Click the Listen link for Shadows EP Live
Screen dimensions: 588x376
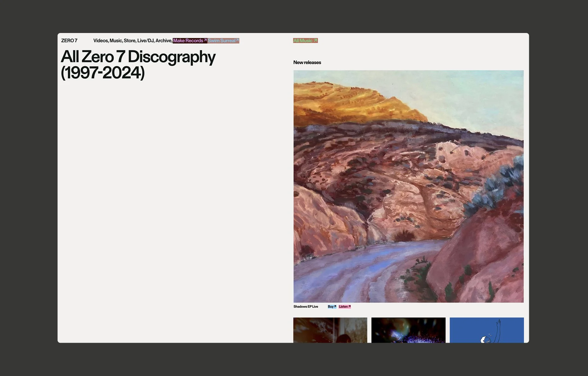(x=345, y=307)
